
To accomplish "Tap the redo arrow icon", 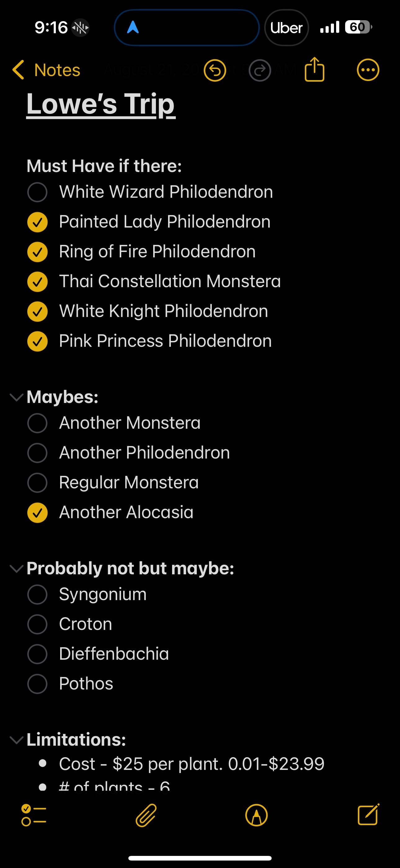I will pyautogui.click(x=260, y=70).
